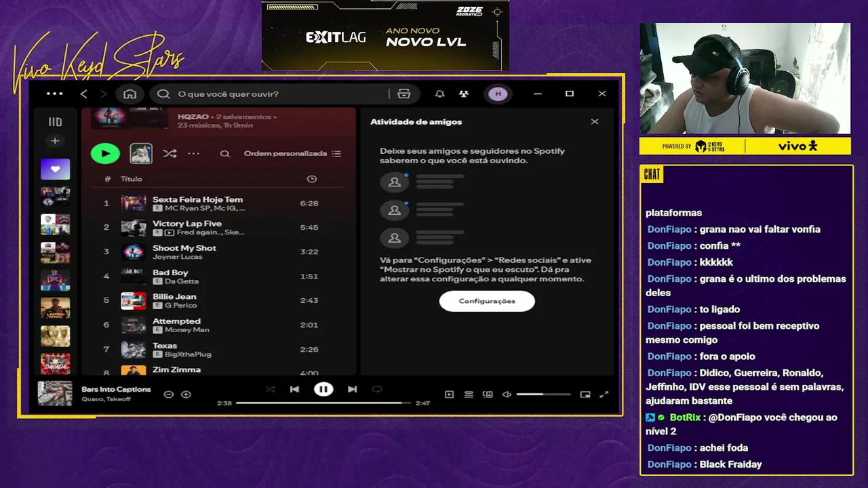Toggle shuffle in the player bar

pos(271,389)
